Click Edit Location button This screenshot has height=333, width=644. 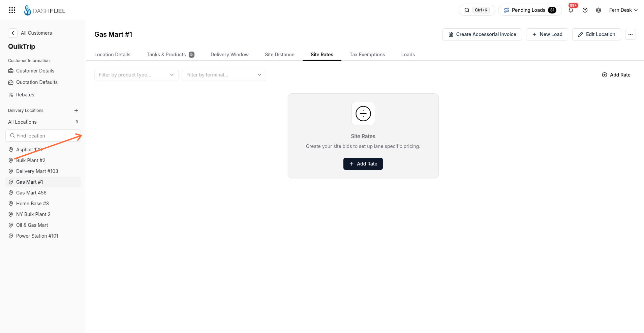(x=596, y=34)
